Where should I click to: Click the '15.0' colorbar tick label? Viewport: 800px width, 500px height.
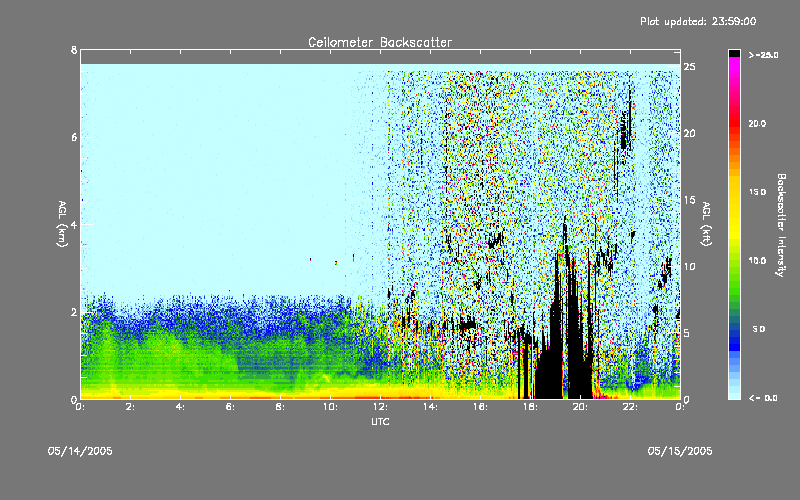click(x=757, y=192)
